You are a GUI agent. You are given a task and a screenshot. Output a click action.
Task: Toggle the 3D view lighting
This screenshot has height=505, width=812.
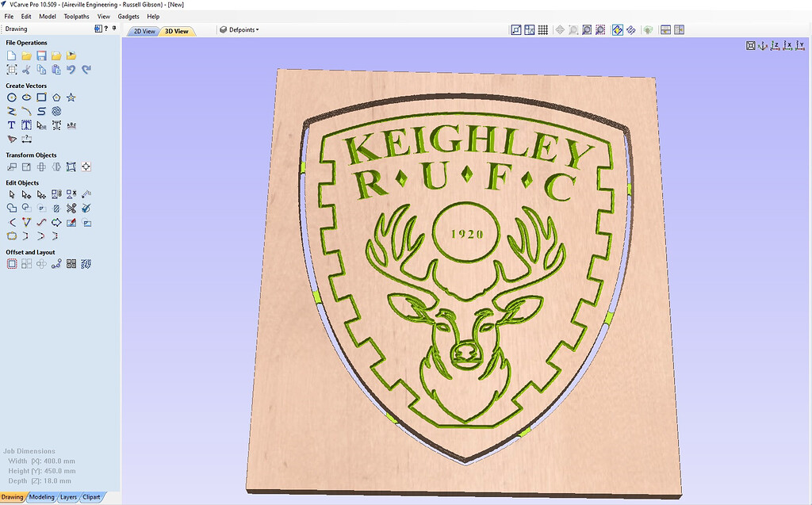tap(647, 29)
